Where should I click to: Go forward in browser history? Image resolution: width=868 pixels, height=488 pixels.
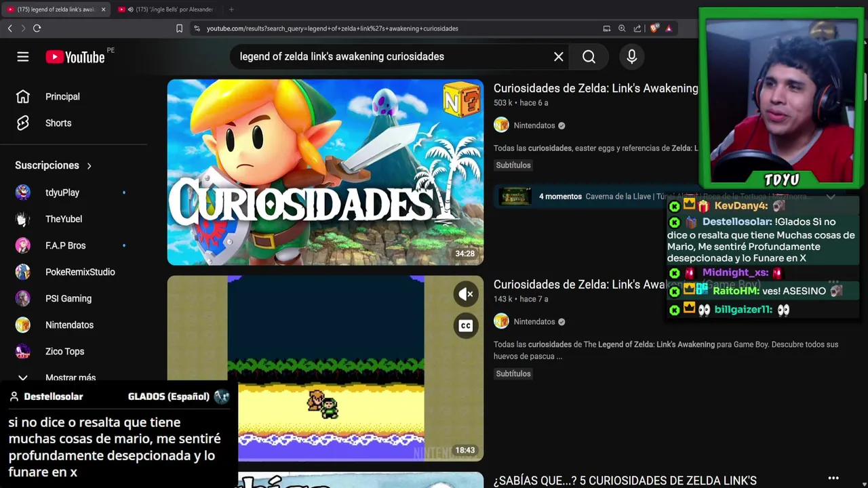[22, 28]
